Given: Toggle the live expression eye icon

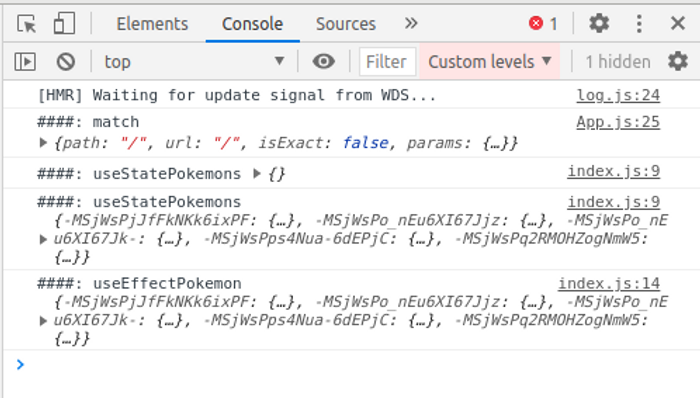Looking at the screenshot, I should click(x=324, y=61).
